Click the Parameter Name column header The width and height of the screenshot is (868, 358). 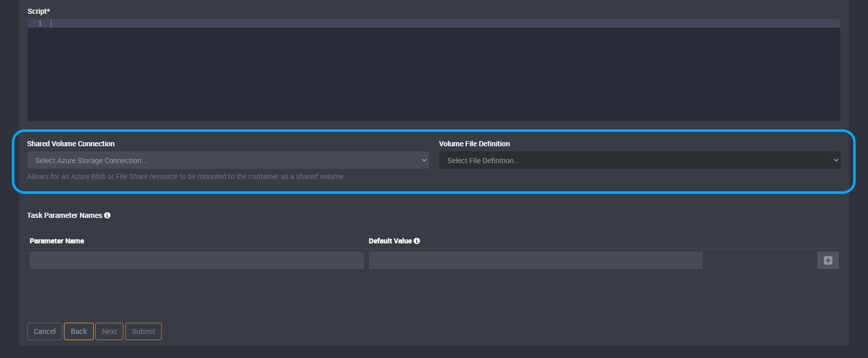[x=57, y=241]
